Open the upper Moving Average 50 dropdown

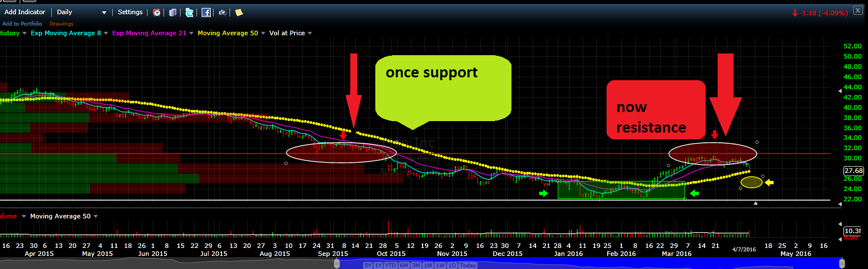click(264, 34)
